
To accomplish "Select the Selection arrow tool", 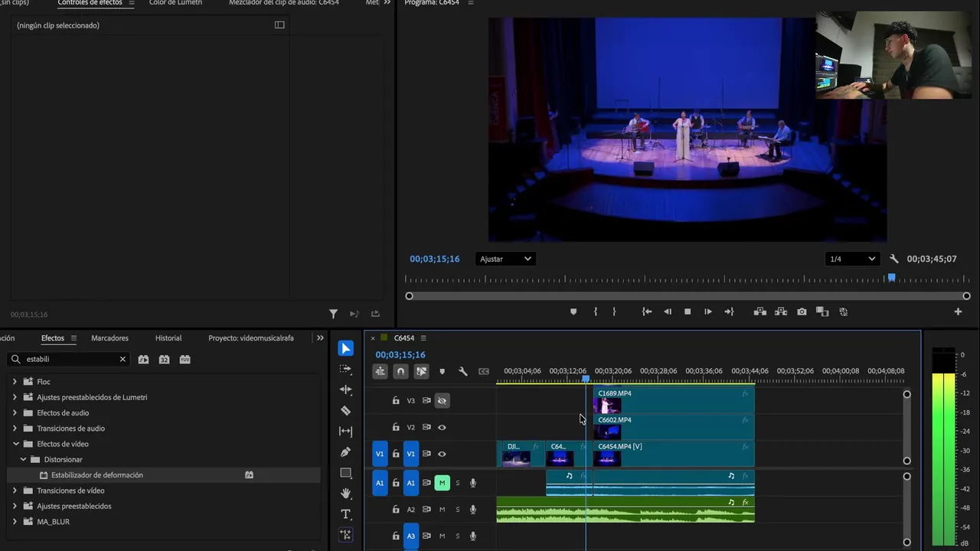I will click(346, 349).
